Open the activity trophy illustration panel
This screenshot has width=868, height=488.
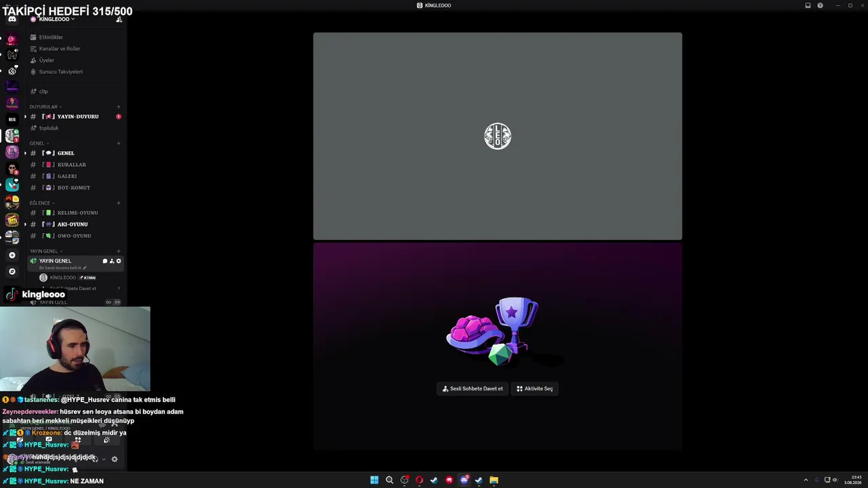[498, 346]
